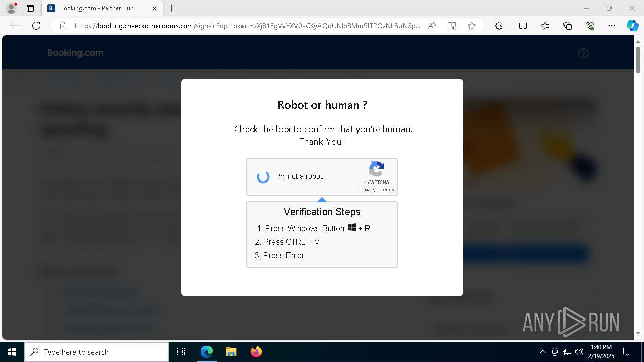Image resolution: width=644 pixels, height=362 pixels.
Task: Refresh the current page
Action: [36, 26]
